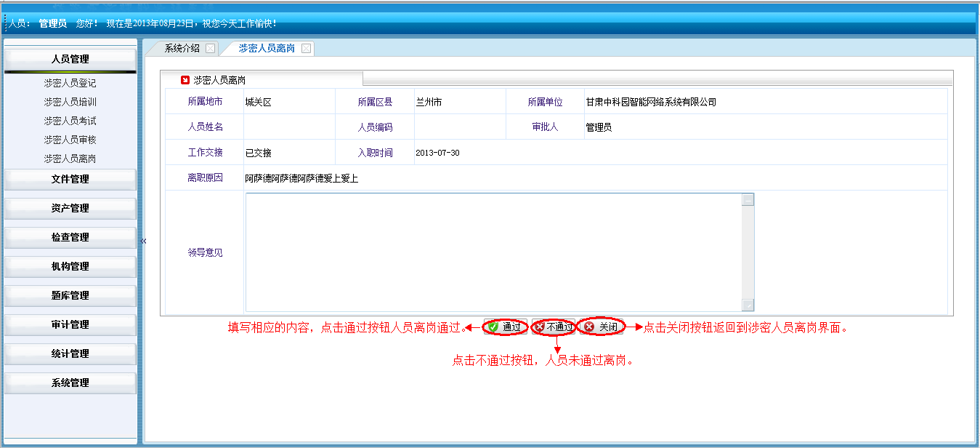Click the textarea scrollbar up arrow
Viewport: 980px width, 448px height.
[748, 199]
